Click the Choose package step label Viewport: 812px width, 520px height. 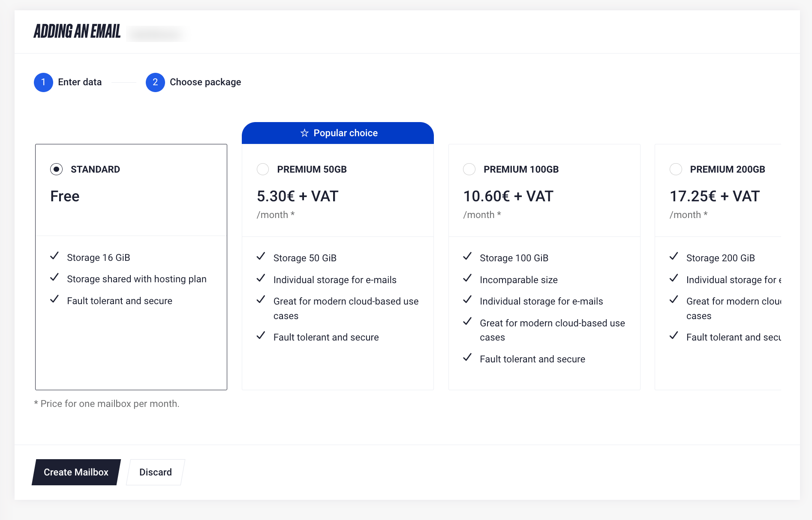[x=205, y=82]
